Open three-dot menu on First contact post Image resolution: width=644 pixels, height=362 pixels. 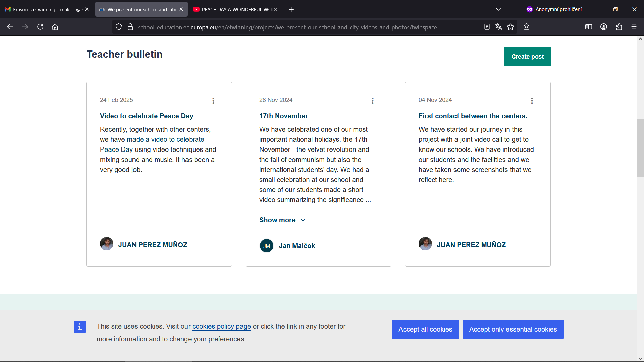point(532,101)
